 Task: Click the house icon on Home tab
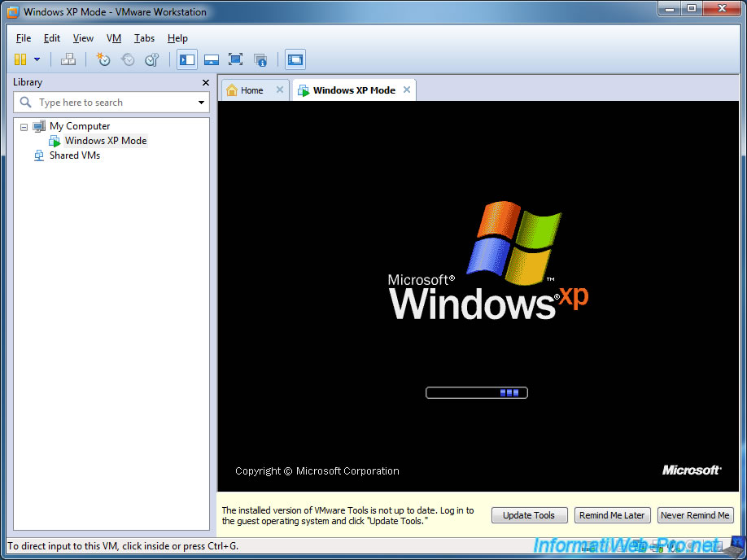[232, 90]
